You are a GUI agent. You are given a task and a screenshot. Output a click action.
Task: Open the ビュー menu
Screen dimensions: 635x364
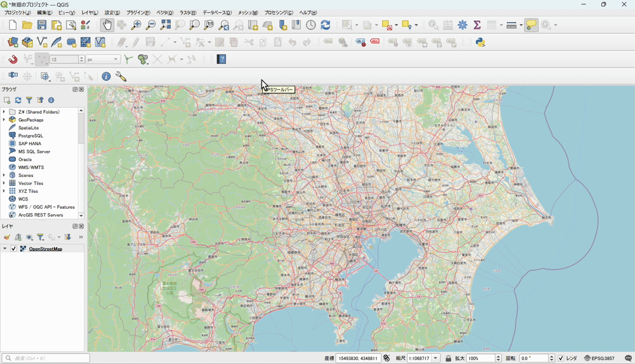(67, 13)
